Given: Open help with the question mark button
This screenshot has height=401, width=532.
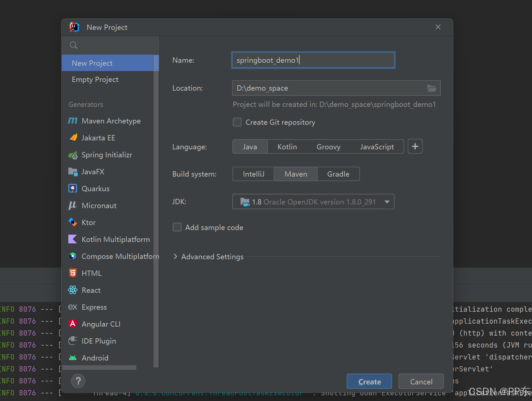Looking at the screenshot, I should pyautogui.click(x=78, y=381).
